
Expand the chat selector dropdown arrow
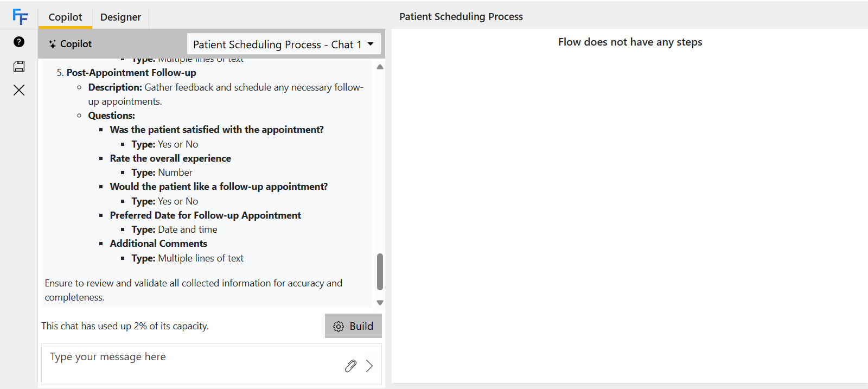click(x=371, y=44)
